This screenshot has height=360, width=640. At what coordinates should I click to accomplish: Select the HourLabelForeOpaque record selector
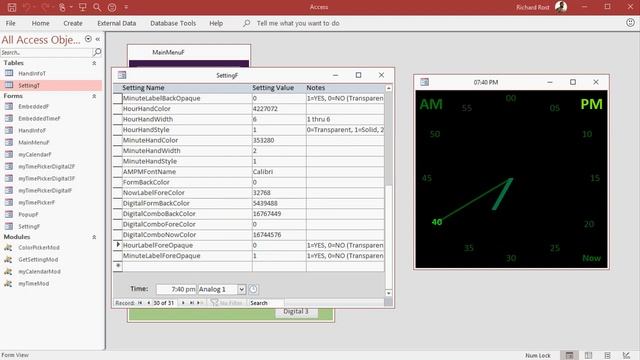pos(118,245)
